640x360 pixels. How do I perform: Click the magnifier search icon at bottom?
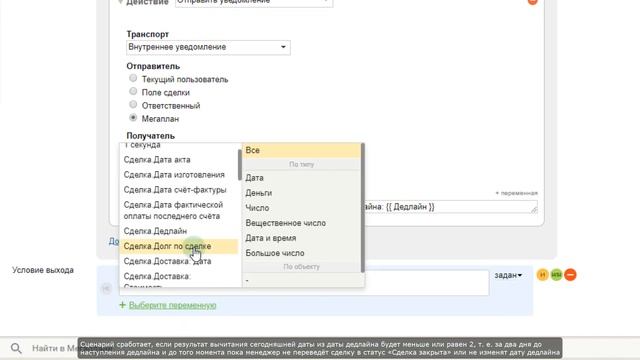pos(16,348)
